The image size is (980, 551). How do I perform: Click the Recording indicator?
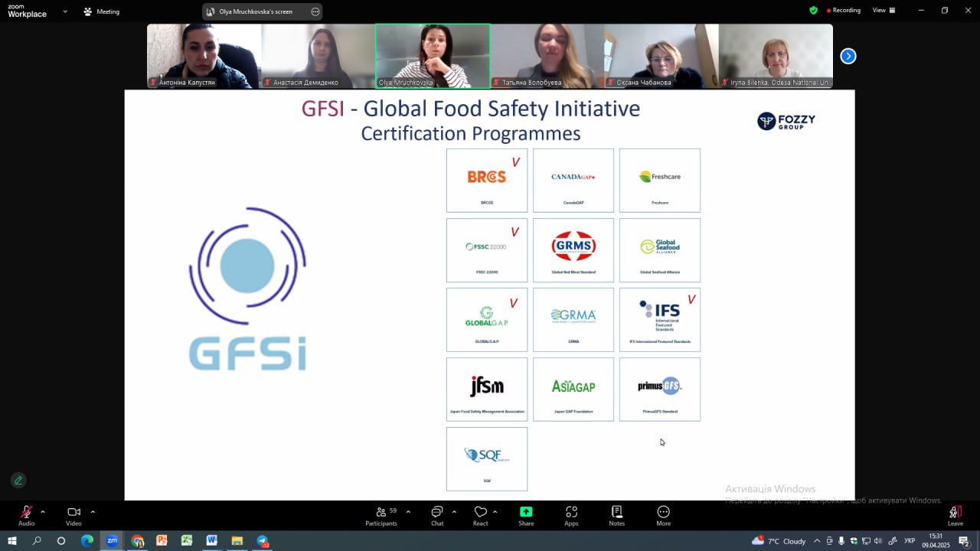pyautogui.click(x=844, y=11)
